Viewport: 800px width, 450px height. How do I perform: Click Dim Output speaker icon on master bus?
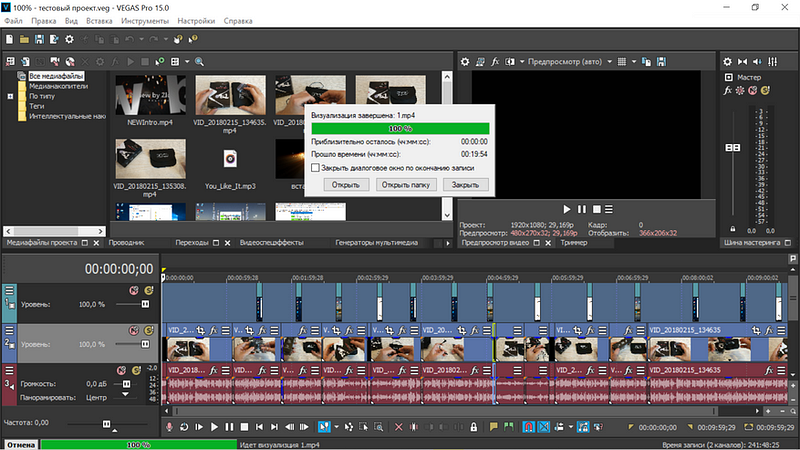click(758, 62)
